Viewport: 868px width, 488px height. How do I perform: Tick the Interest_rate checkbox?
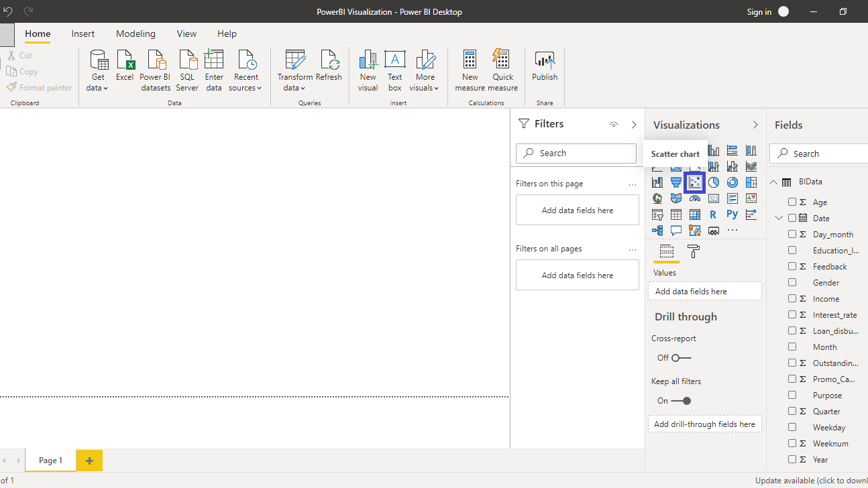pyautogui.click(x=792, y=314)
